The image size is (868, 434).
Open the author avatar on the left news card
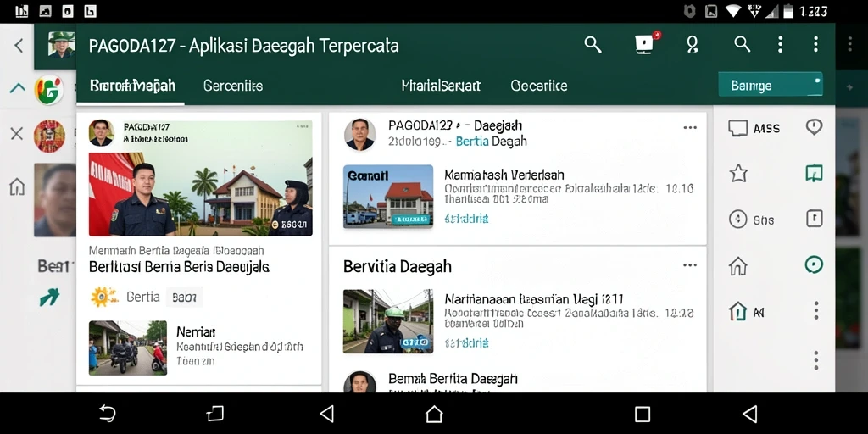point(102,133)
